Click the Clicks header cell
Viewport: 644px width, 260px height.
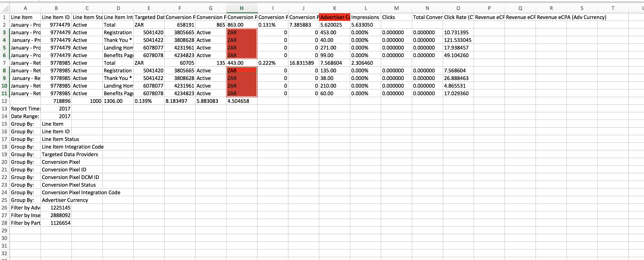point(396,17)
